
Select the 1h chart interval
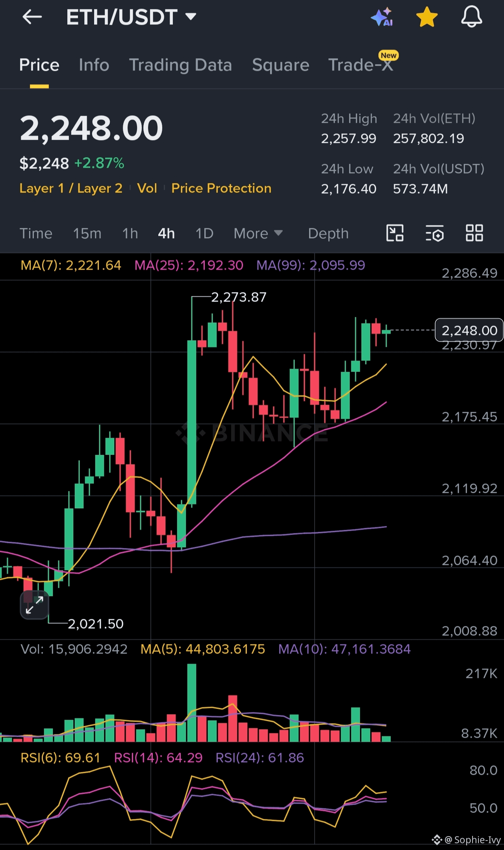[130, 233]
